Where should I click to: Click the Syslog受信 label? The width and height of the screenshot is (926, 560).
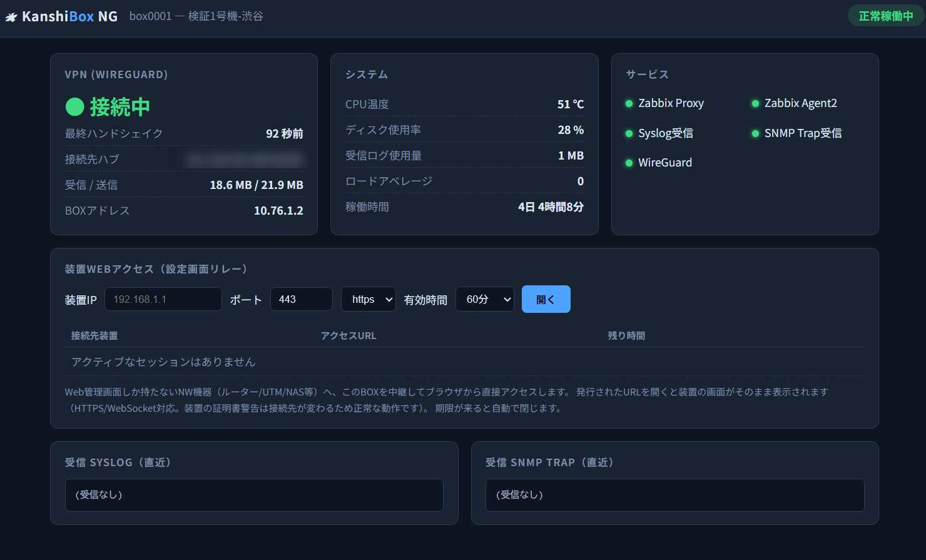[x=665, y=133]
